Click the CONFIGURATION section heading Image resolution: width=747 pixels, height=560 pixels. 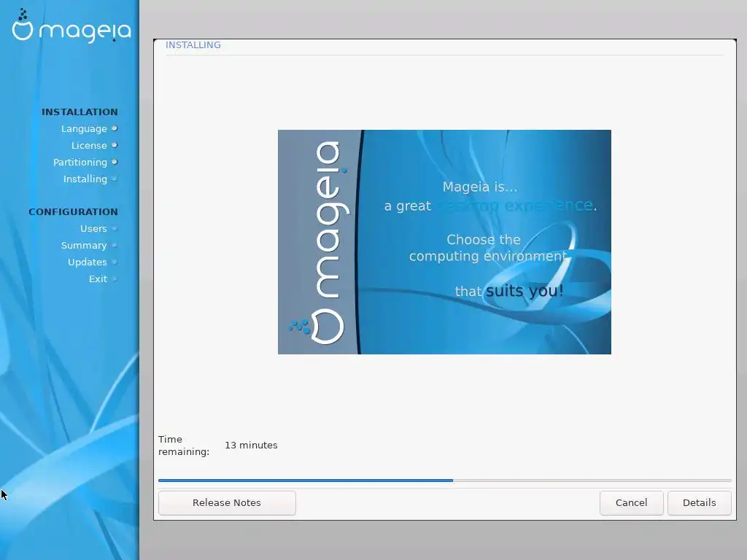73,212
